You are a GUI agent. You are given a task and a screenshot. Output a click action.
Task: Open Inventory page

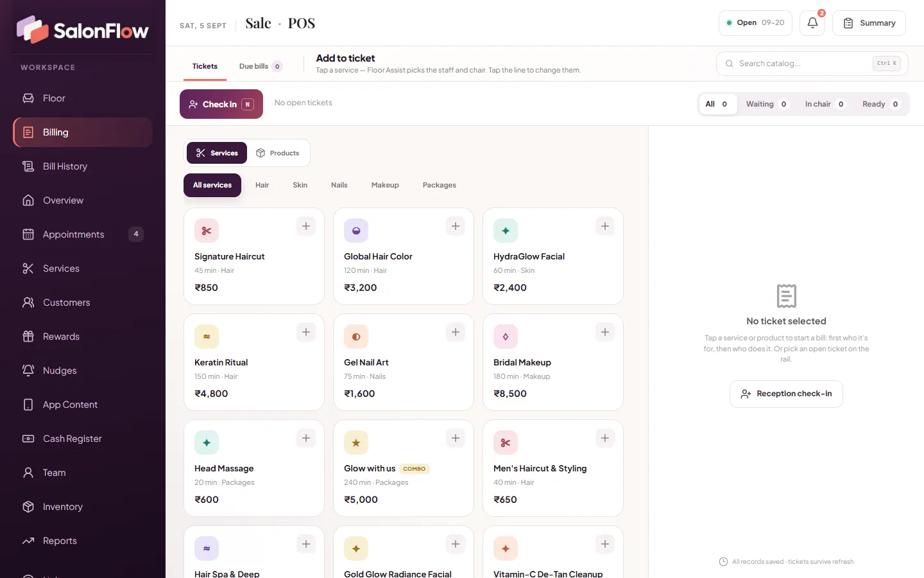83,507
